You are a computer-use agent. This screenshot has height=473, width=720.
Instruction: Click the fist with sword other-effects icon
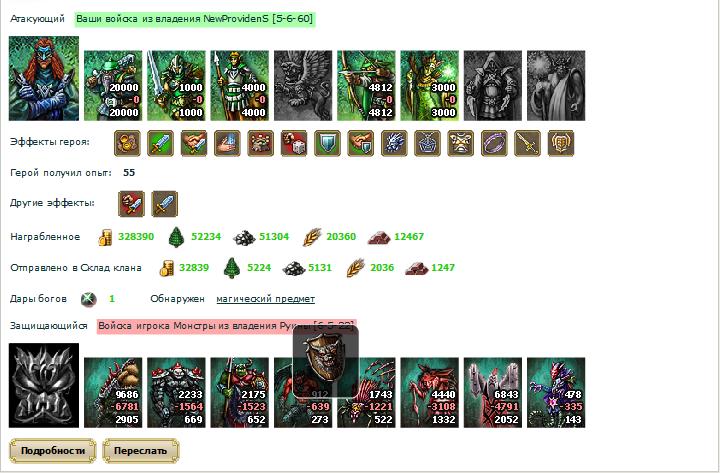(x=132, y=203)
